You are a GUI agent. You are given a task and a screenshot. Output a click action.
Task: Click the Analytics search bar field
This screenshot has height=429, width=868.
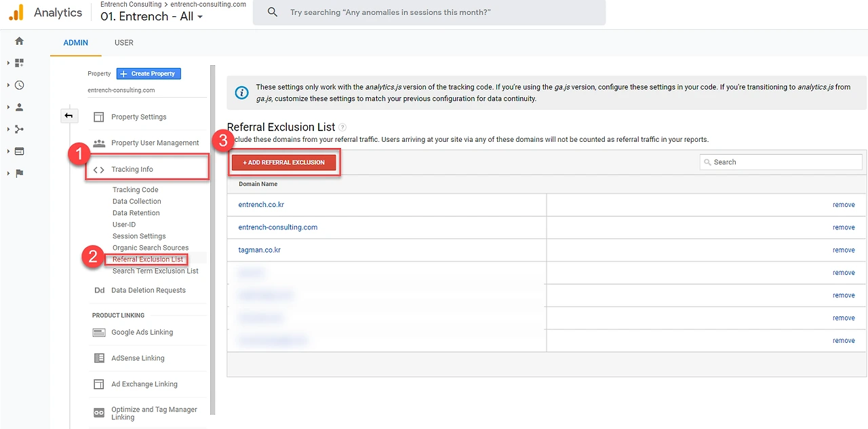[x=429, y=12]
